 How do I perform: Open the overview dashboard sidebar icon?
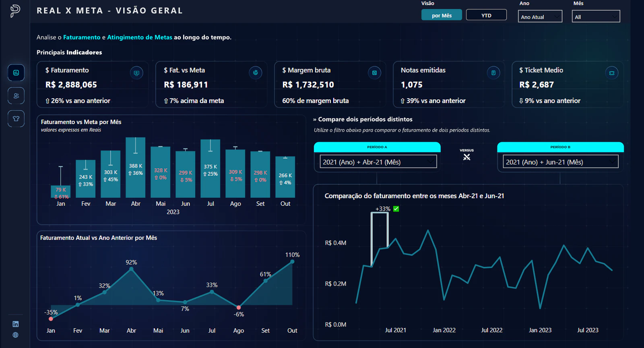16,73
